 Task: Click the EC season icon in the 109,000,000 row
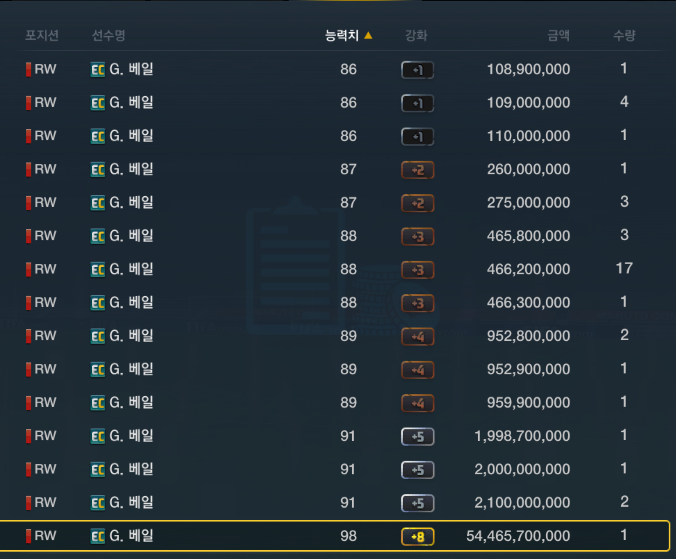pos(97,103)
